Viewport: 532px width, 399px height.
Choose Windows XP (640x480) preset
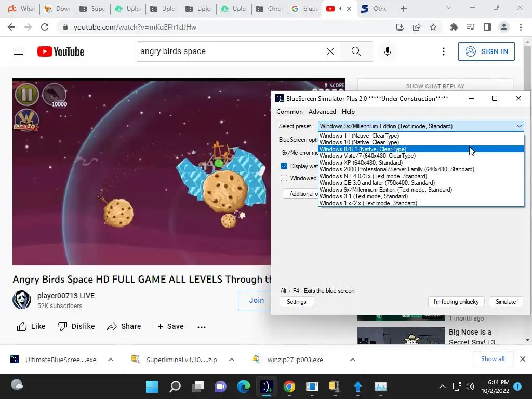(421, 163)
